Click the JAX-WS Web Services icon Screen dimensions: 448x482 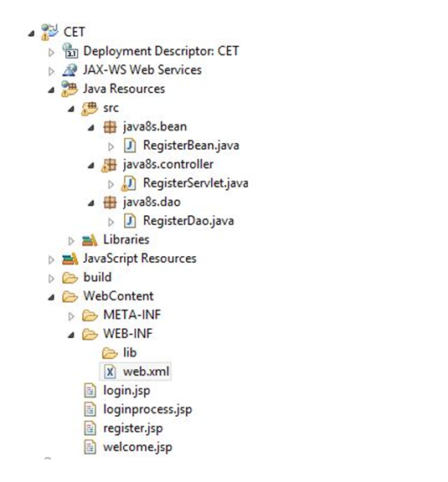coord(70,69)
